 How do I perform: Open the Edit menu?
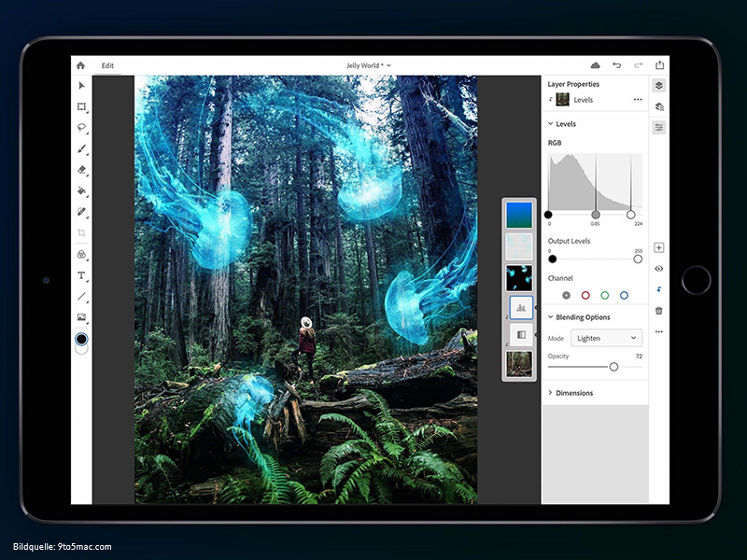point(106,65)
